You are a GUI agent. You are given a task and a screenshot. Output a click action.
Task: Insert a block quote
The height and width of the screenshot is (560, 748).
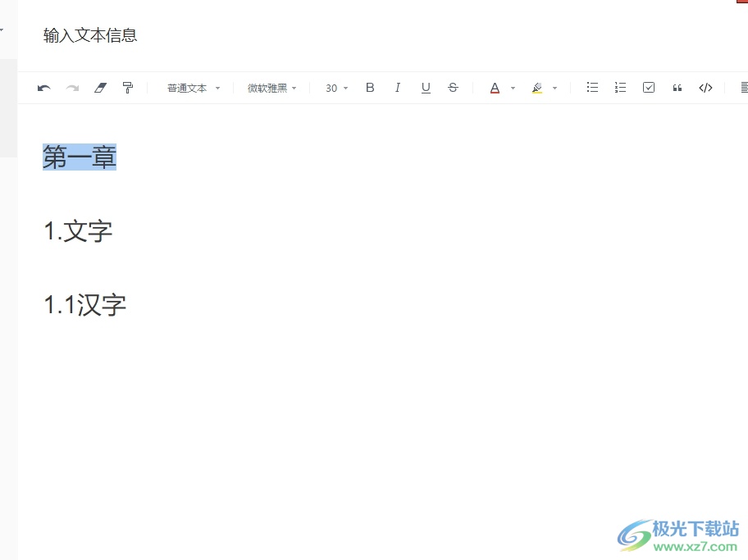pos(677,88)
